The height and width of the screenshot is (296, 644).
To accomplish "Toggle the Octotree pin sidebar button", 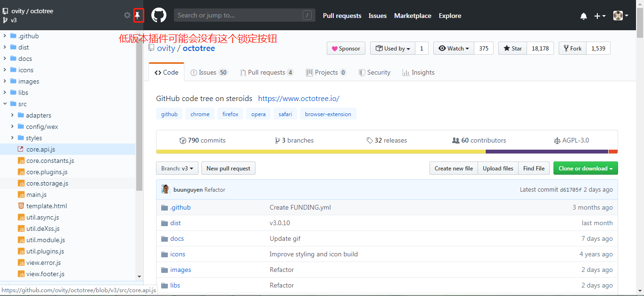I will [x=138, y=15].
